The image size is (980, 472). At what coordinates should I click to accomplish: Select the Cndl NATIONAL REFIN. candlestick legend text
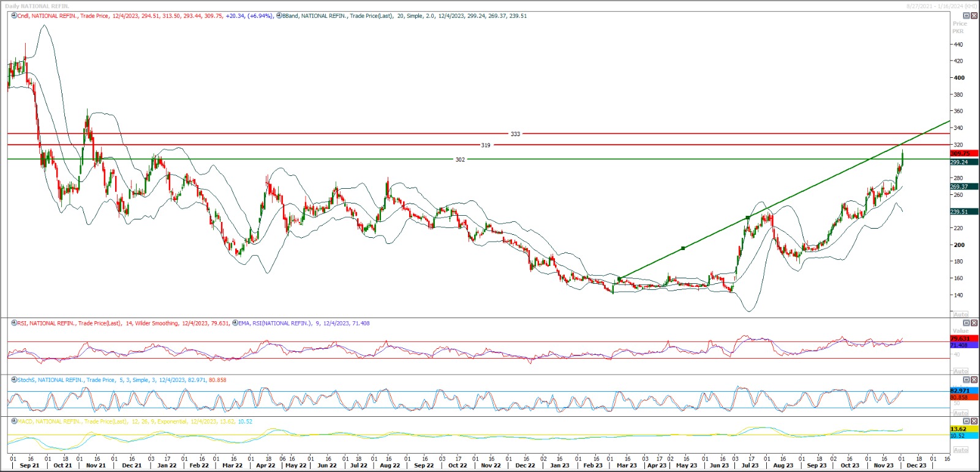pyautogui.click(x=145, y=16)
